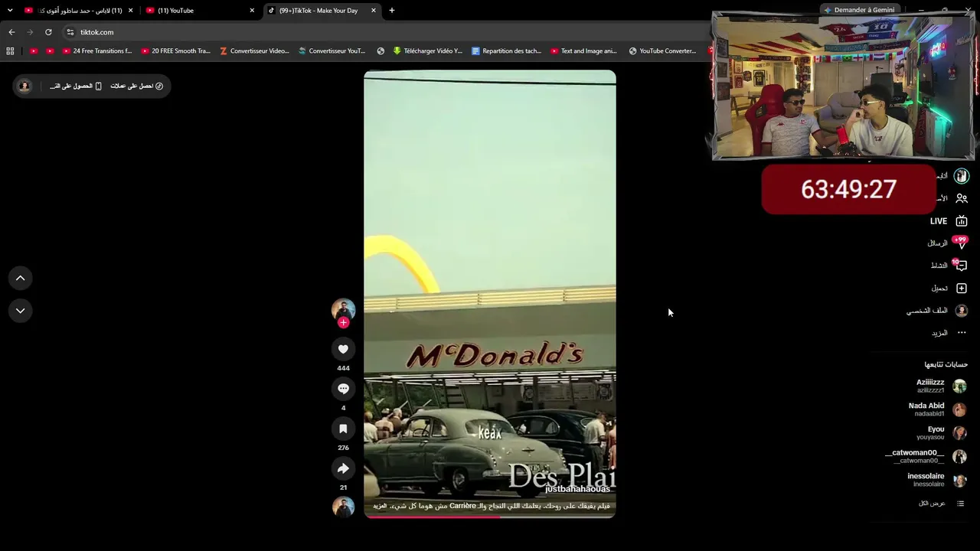Open the activity notifications icon
This screenshot has height=551, width=980.
point(962,266)
